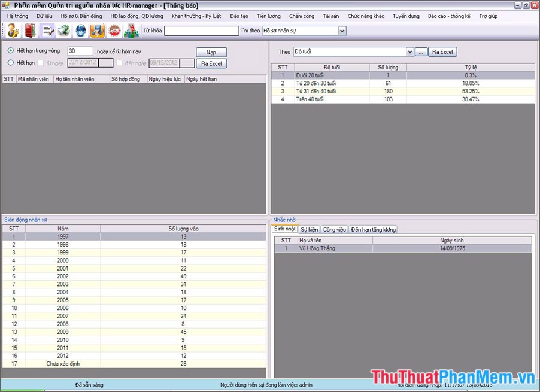Click the red circular toolbar icon
The image size is (540, 392).
pos(114,30)
